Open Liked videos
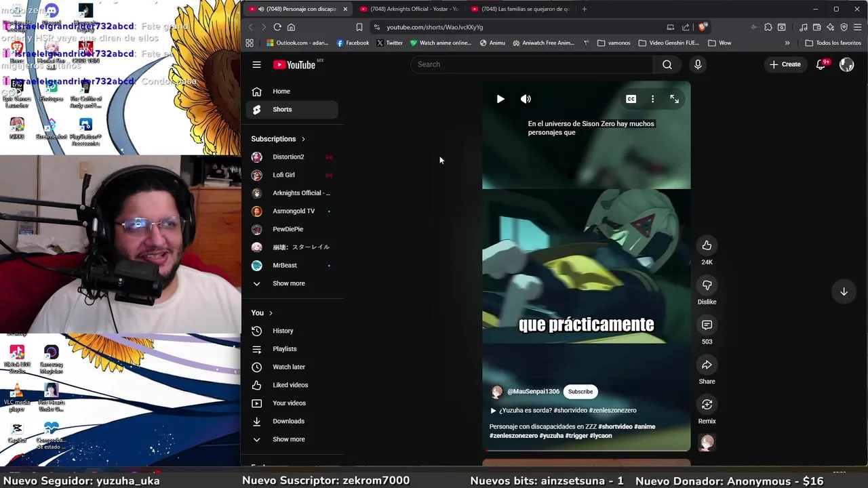868x488 pixels. (293, 385)
